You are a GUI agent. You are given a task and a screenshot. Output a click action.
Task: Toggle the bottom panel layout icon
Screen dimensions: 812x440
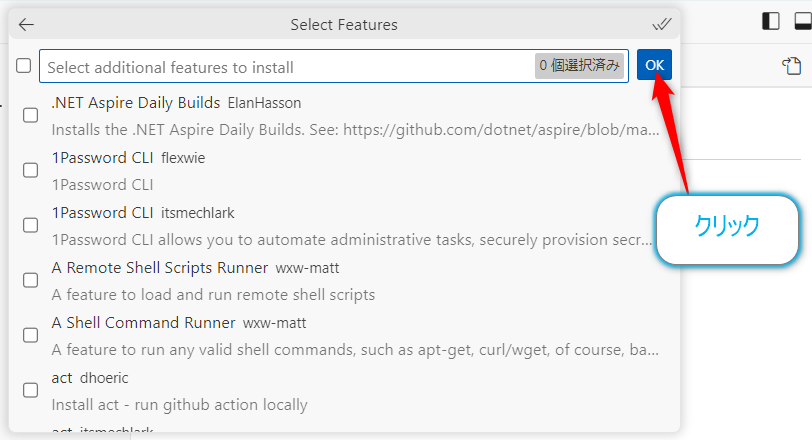[x=803, y=21]
